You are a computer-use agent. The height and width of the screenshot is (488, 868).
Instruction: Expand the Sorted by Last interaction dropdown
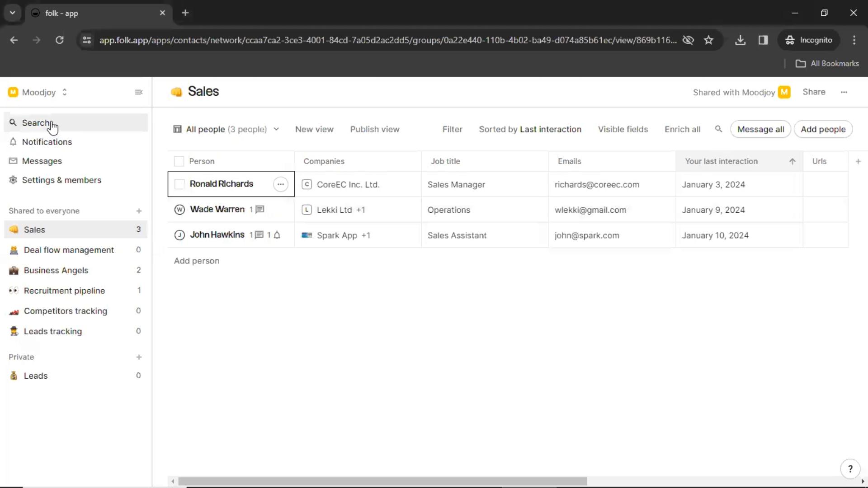531,129
